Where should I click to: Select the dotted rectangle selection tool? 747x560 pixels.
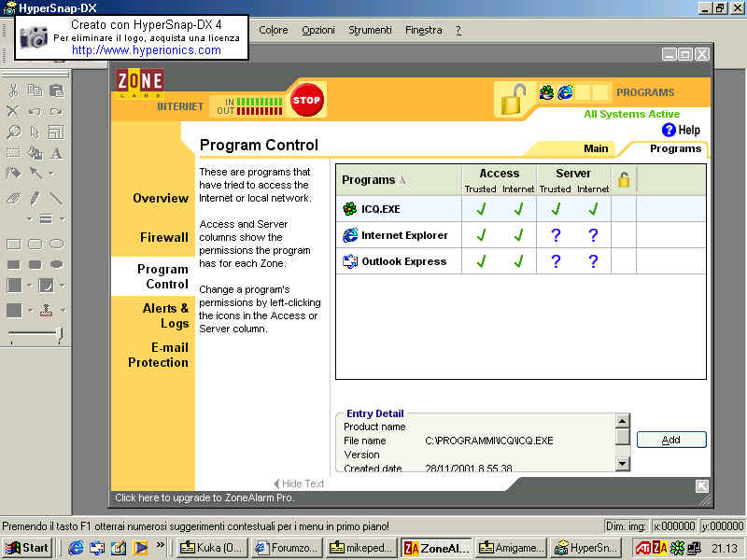(x=14, y=153)
